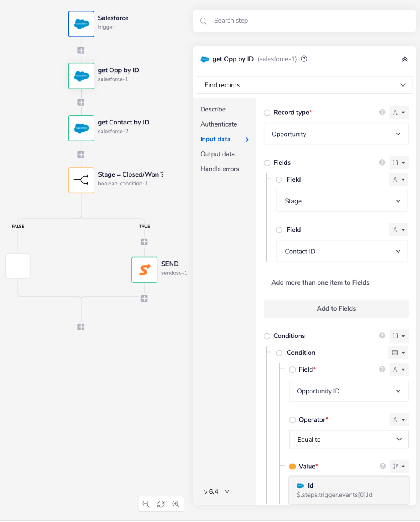Screen dimensions: 420x522
Task: Click the zoom in magnifier icon
Action: tap(176, 504)
